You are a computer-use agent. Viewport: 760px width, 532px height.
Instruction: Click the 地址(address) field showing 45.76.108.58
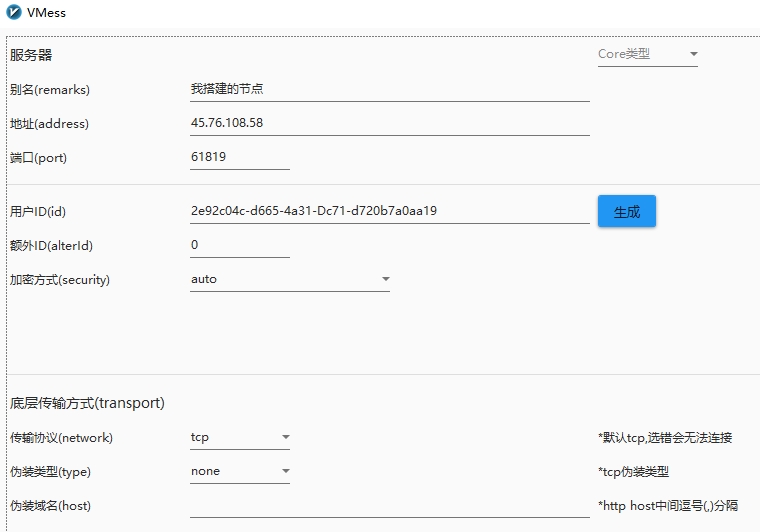click(390, 123)
